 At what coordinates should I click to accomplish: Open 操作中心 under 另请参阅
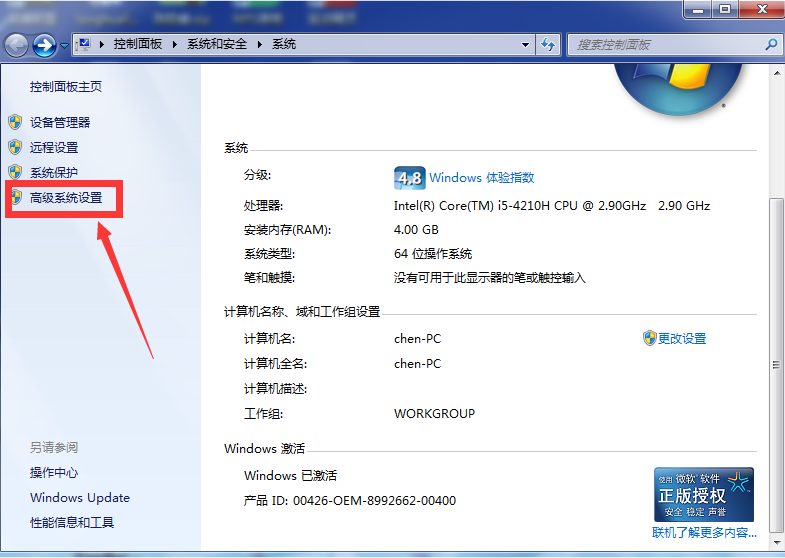tap(54, 472)
